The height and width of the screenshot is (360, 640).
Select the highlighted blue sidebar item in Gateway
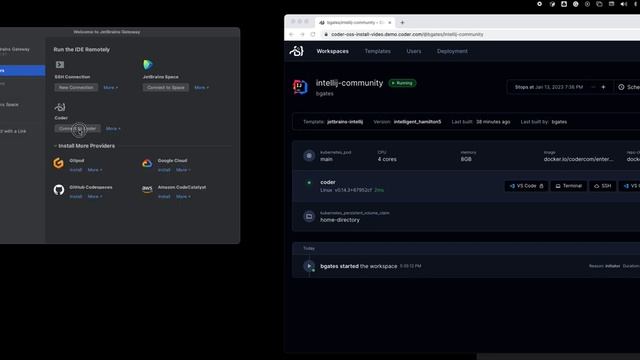coord(22,70)
